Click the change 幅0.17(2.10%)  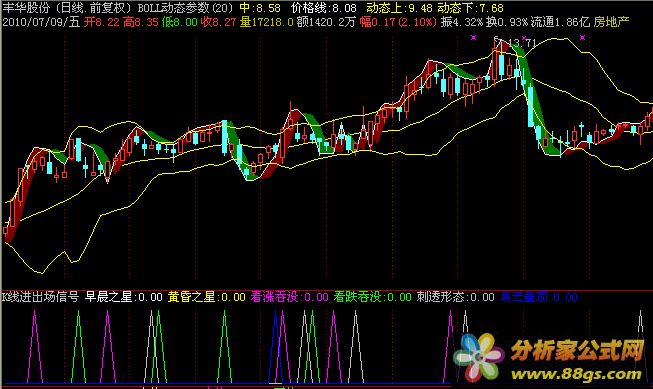(x=398, y=22)
